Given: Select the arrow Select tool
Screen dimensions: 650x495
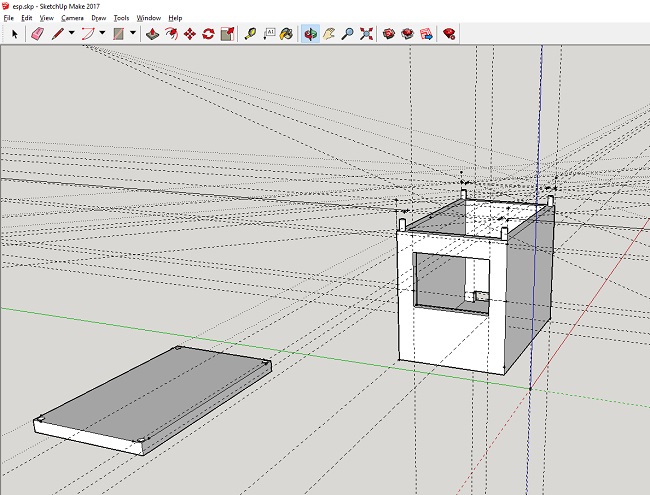Looking at the screenshot, I should coord(14,33).
